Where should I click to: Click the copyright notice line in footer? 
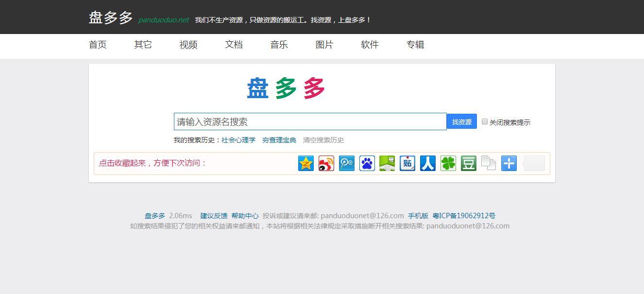click(x=320, y=226)
